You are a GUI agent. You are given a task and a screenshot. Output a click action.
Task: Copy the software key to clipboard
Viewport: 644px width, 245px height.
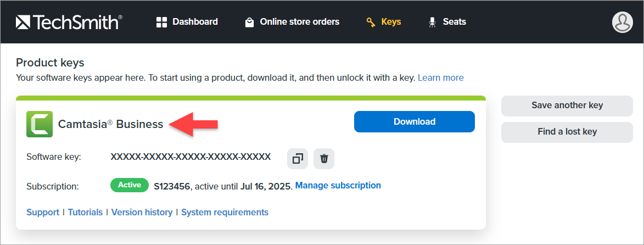coord(298,159)
